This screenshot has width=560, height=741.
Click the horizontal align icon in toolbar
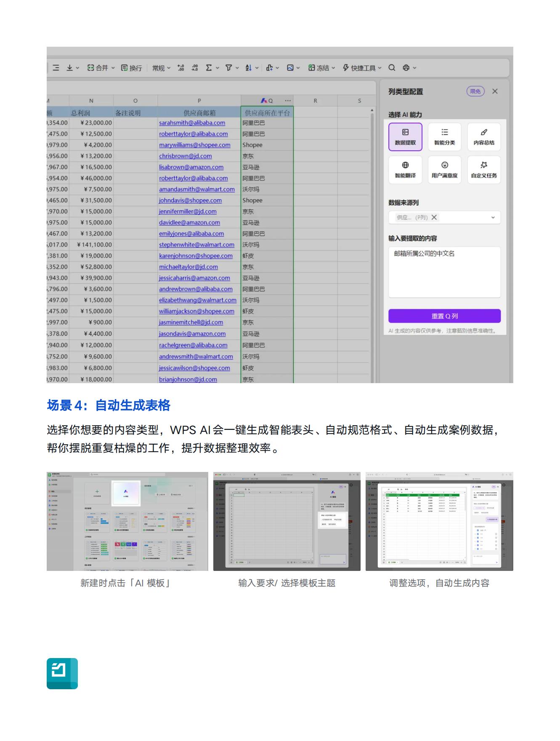pyautogui.click(x=56, y=68)
